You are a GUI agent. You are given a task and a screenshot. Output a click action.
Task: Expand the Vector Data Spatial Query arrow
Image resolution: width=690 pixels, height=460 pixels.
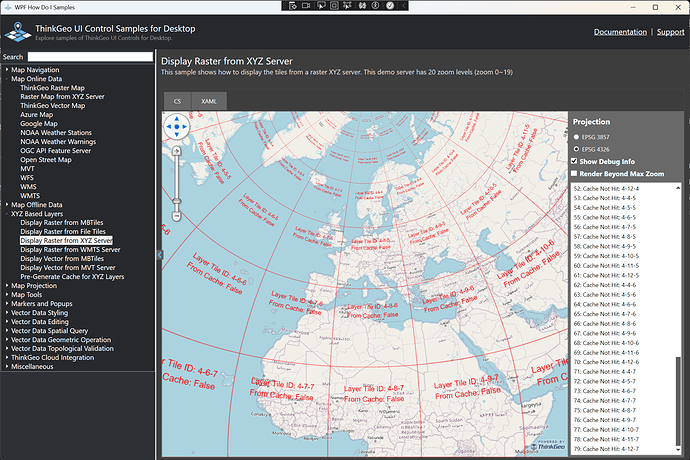pos(7,331)
